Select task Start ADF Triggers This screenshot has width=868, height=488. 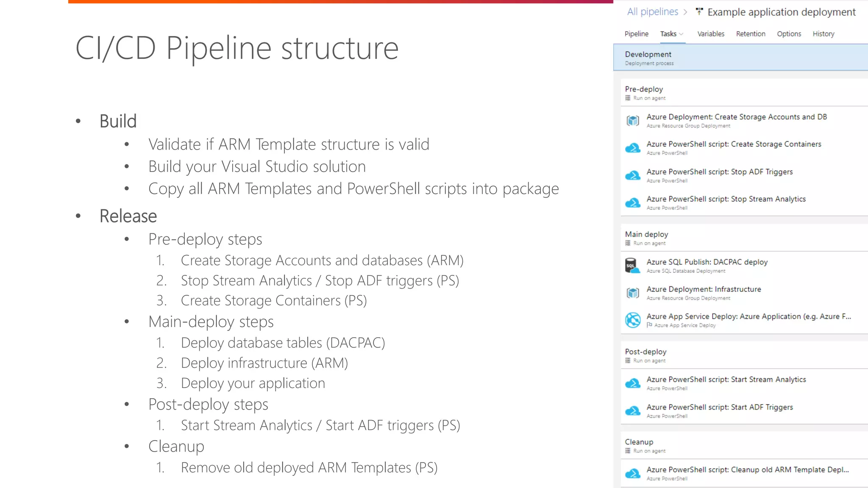(x=744, y=411)
